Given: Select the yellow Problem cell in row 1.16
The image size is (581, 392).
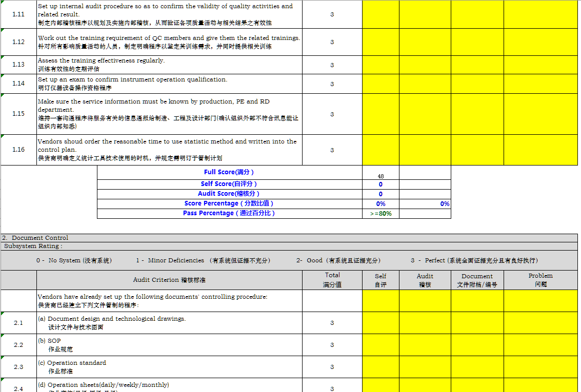Looking at the screenshot, I should 540,150.
